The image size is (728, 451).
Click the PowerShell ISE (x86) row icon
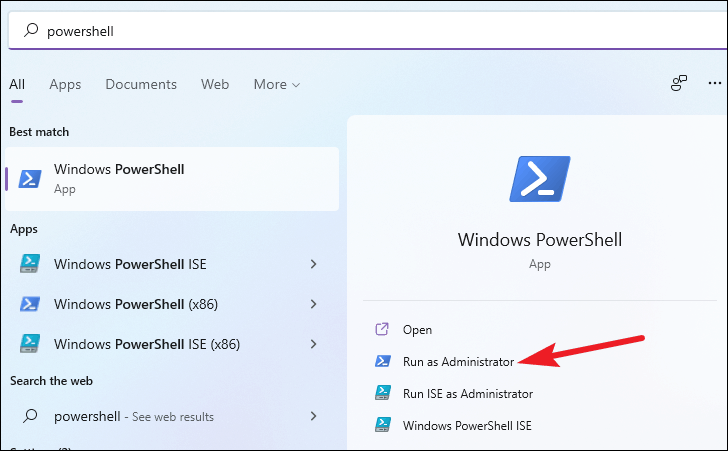tap(30, 344)
